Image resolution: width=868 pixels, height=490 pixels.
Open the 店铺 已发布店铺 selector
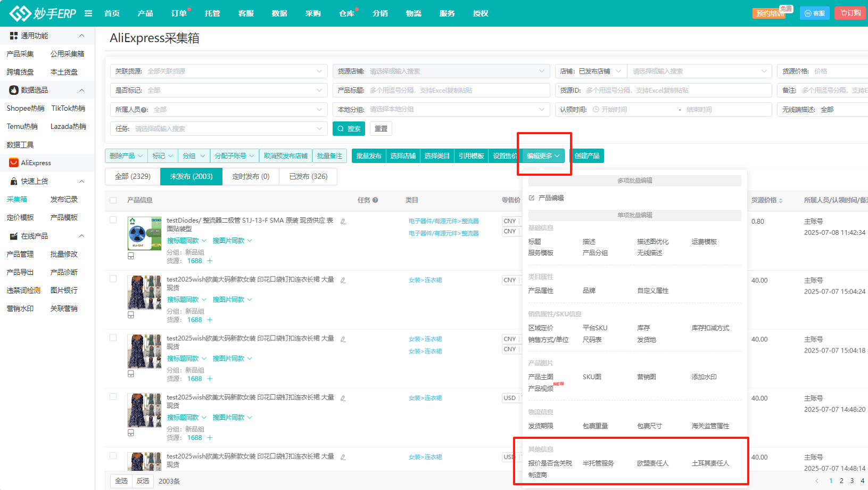(591, 71)
